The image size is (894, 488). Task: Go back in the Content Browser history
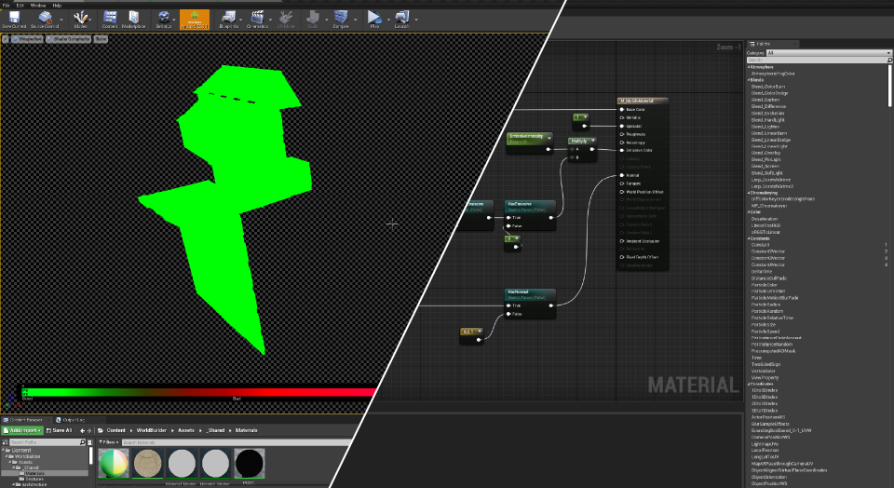coord(82,430)
